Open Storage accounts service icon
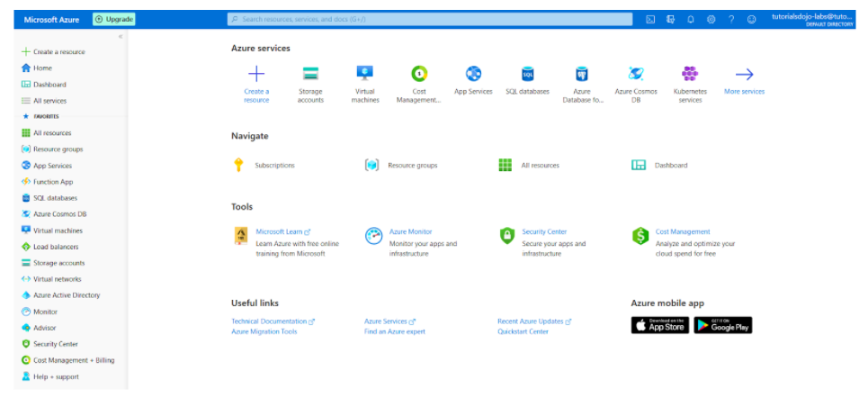The image size is (868, 407). [310, 75]
